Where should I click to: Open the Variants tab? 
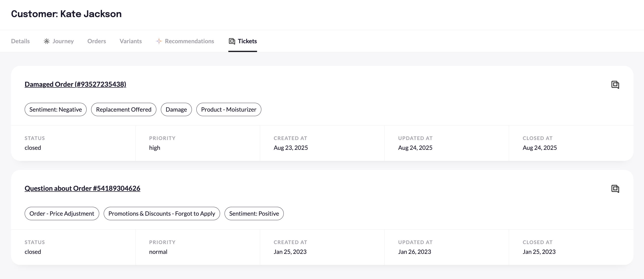pos(130,41)
